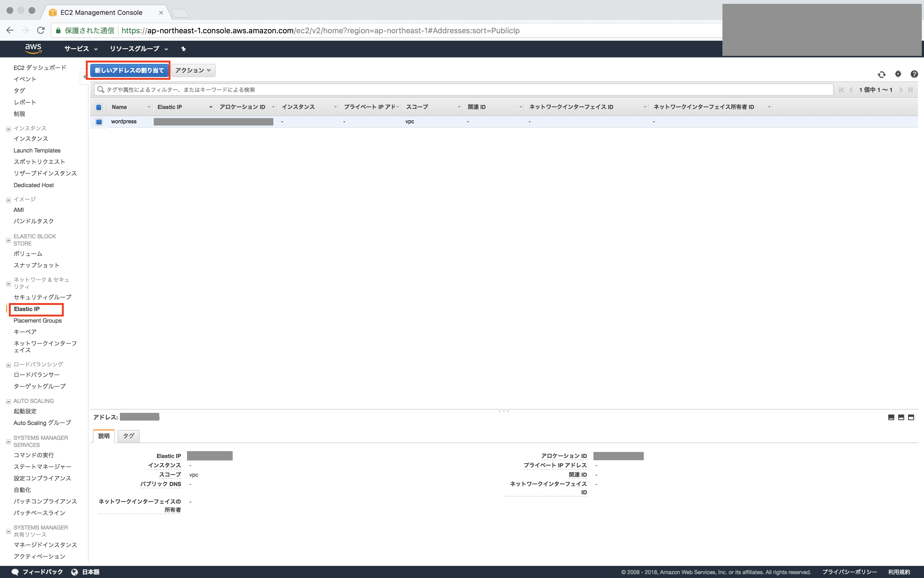Click the feedback speech bubble icon
This screenshot has width=924, height=578.
pos(15,572)
